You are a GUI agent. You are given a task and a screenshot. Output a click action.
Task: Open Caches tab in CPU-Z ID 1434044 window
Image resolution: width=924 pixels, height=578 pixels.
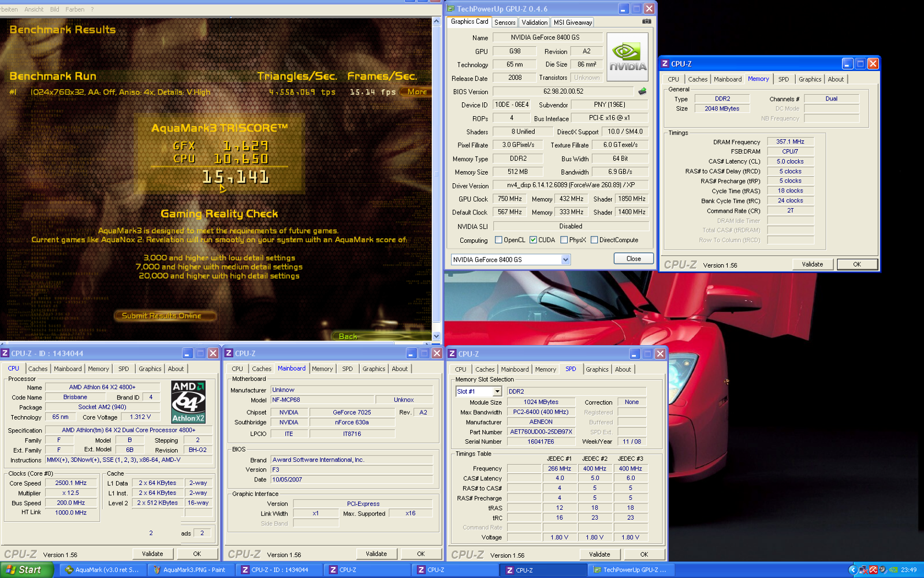(38, 369)
